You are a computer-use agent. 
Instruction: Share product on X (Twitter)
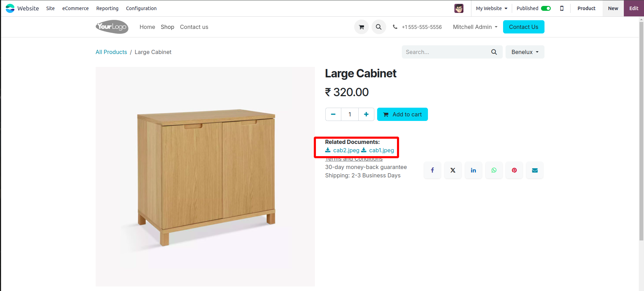[x=453, y=170]
